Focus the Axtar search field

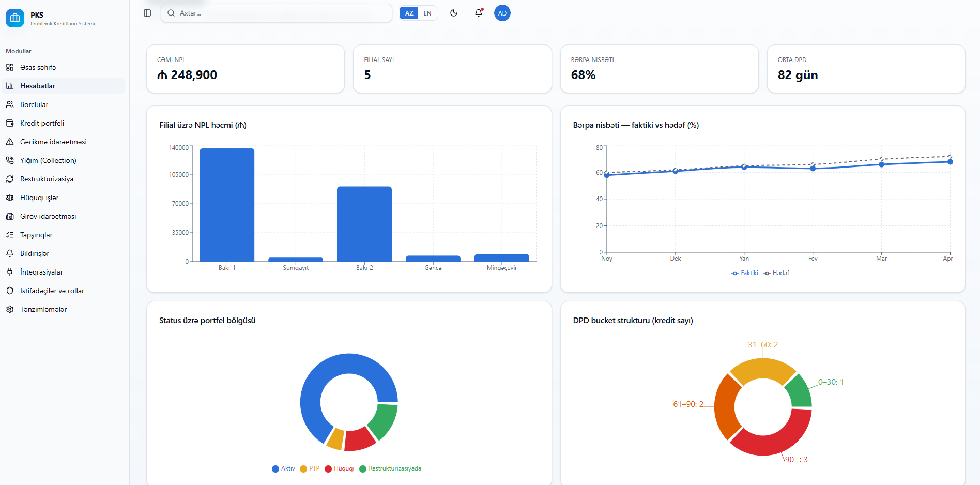pyautogui.click(x=277, y=13)
